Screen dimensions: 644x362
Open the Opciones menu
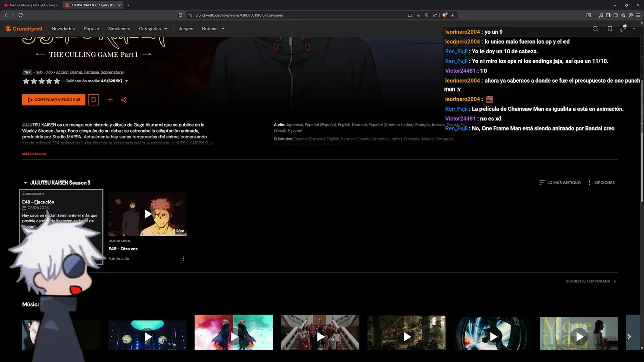coord(601,183)
